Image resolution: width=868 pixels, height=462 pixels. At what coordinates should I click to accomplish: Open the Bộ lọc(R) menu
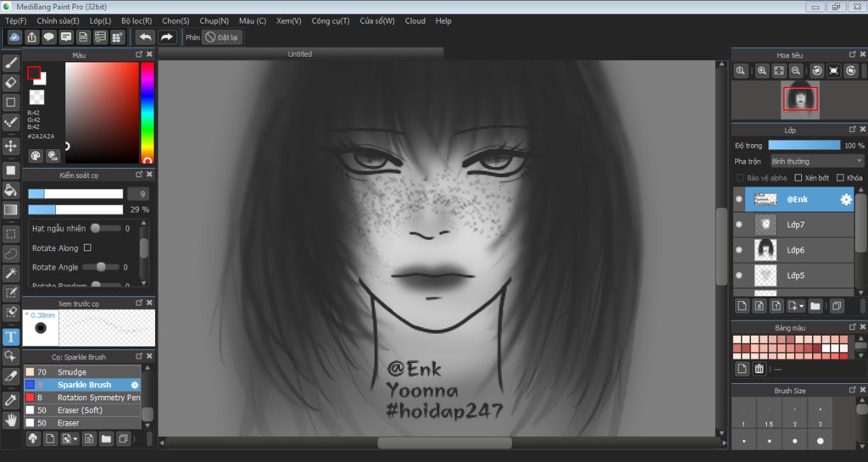[x=136, y=20]
